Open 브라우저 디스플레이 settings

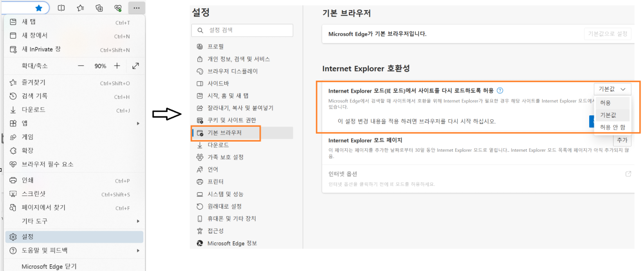242,71
